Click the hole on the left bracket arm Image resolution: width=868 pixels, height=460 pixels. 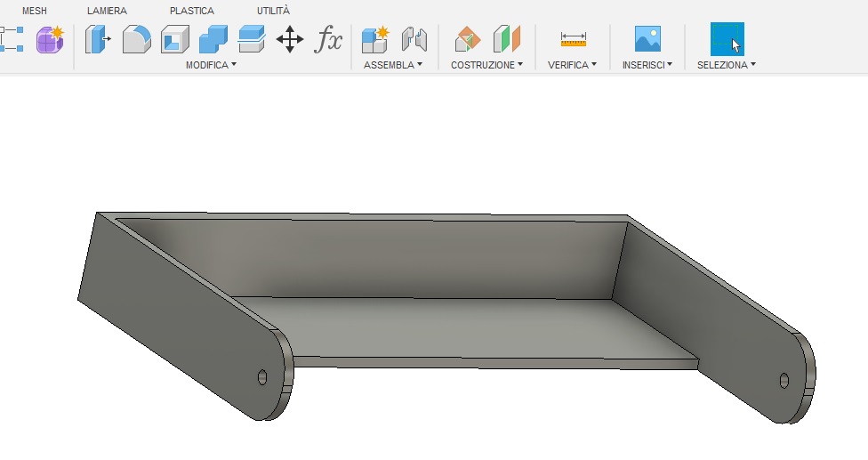click(x=262, y=377)
